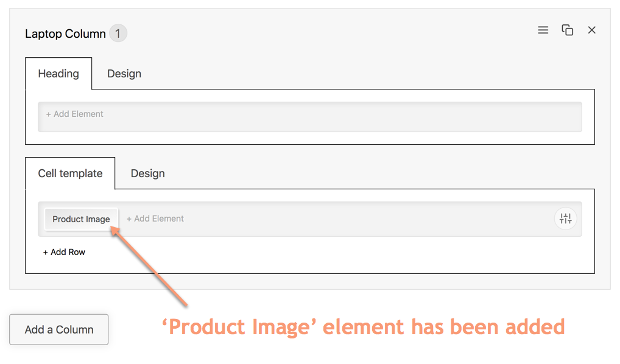Add element next to Product Image
Viewport: 620px width, 364px height.
(x=155, y=219)
